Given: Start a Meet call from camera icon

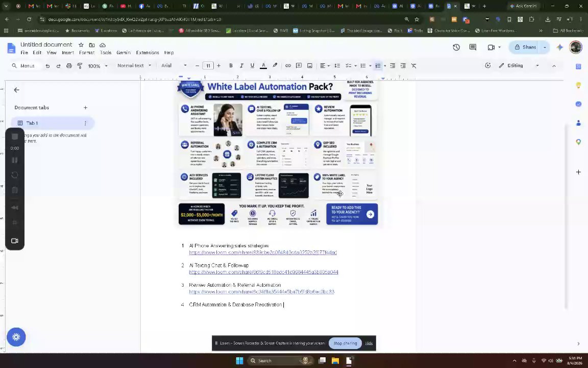Looking at the screenshot, I should (491, 48).
